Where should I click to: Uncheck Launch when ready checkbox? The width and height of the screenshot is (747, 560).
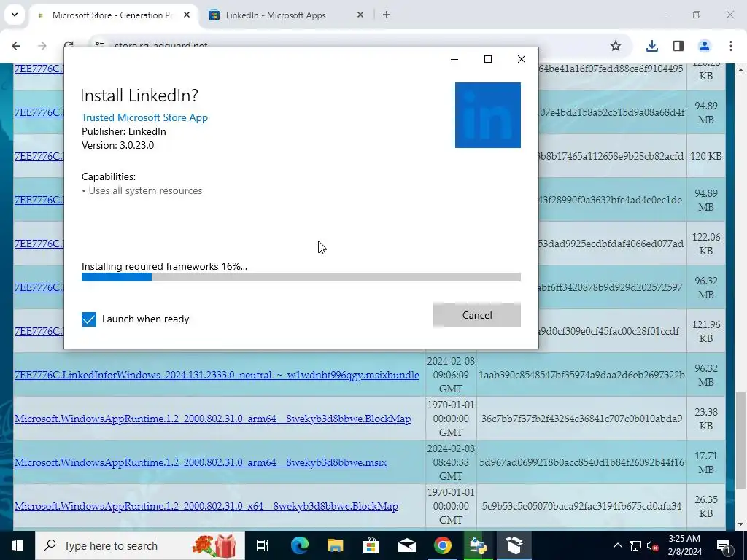[88, 319]
